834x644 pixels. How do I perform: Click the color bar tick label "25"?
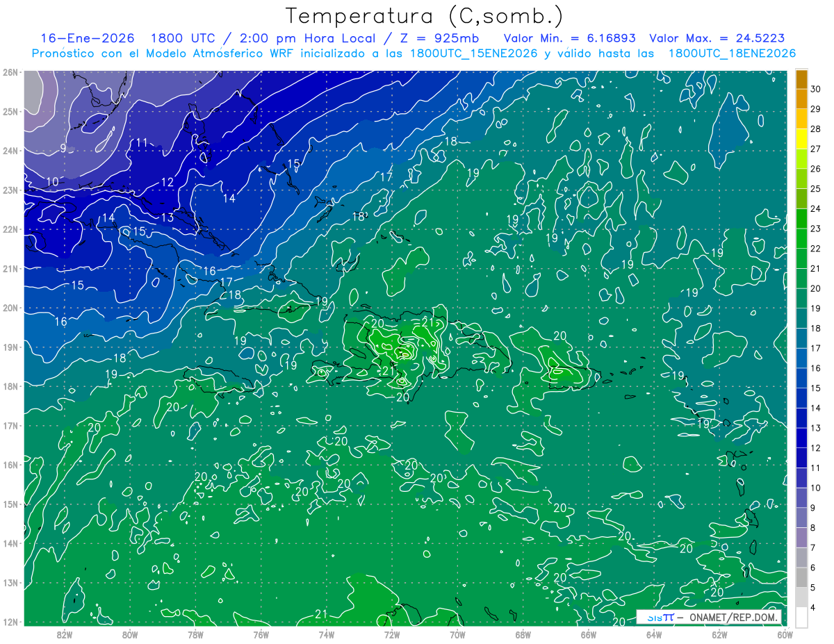point(816,189)
